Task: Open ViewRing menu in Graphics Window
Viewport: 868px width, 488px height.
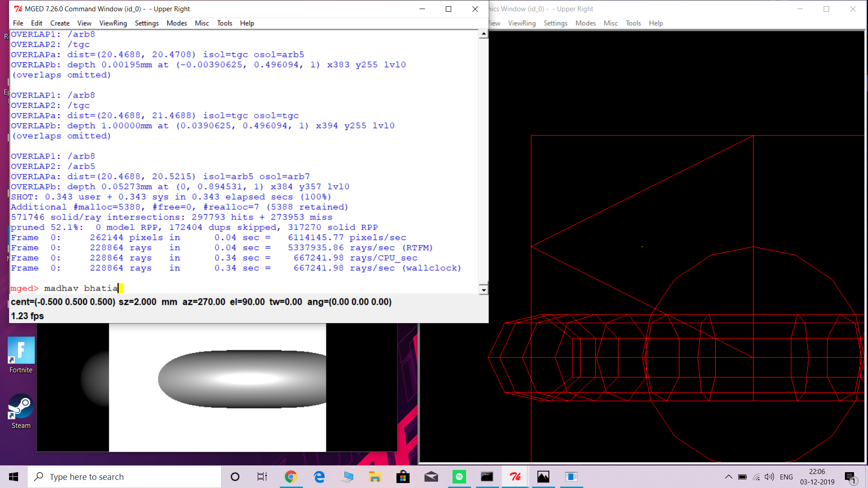Action: [522, 23]
